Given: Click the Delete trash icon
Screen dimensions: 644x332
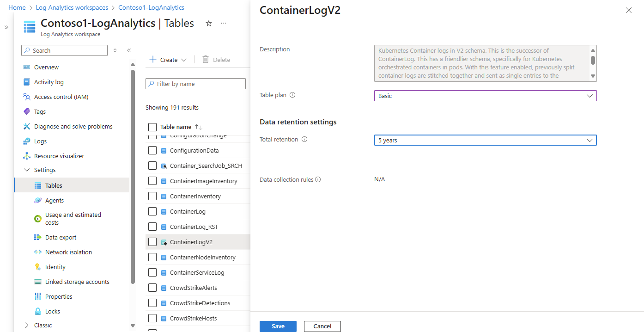Looking at the screenshot, I should tap(206, 60).
